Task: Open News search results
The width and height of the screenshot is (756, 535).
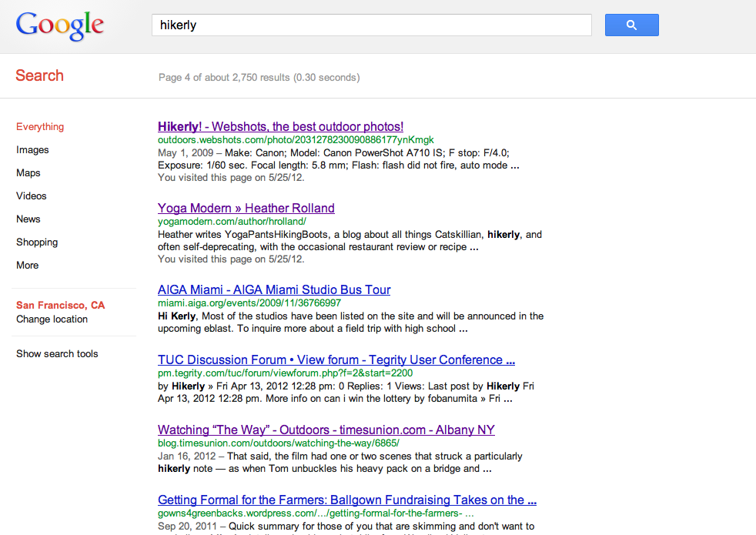Action: (28, 219)
